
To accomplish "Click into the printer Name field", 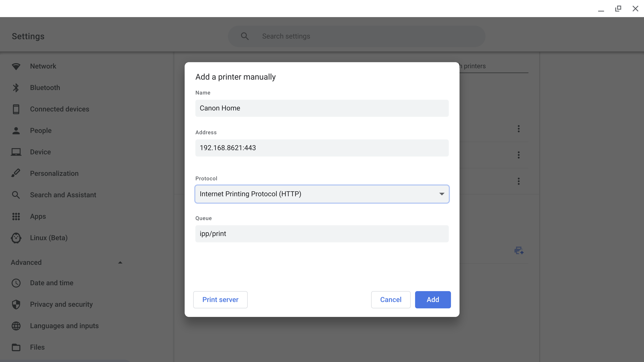I will tap(322, 108).
